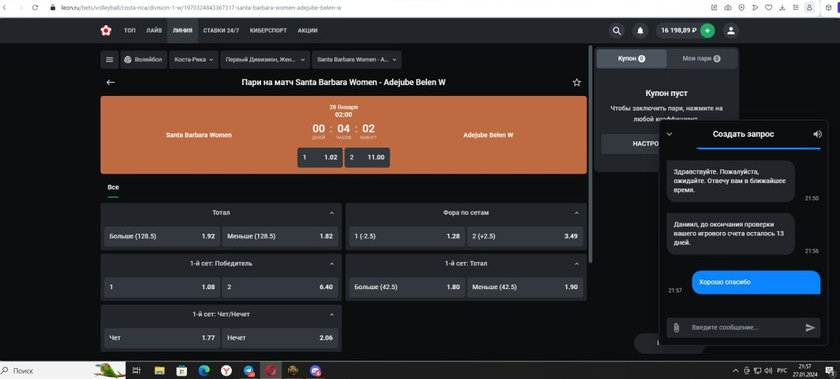
Task: Switch to Мои пари tab
Action: point(701,58)
